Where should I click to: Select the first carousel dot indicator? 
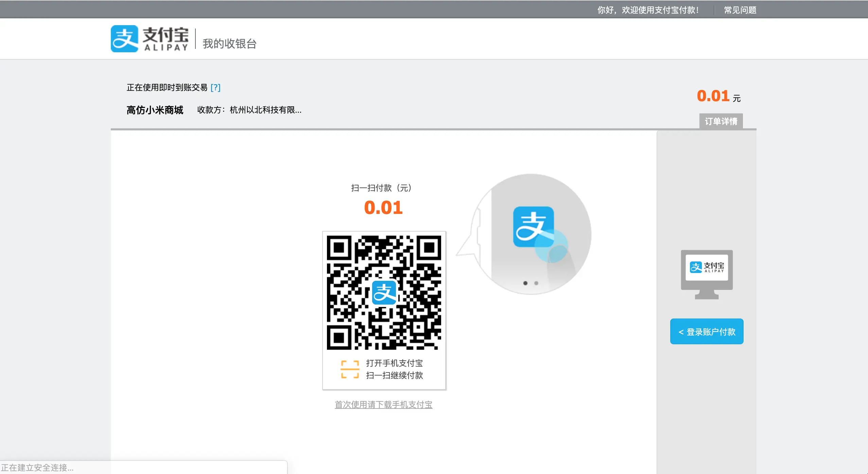[525, 283]
